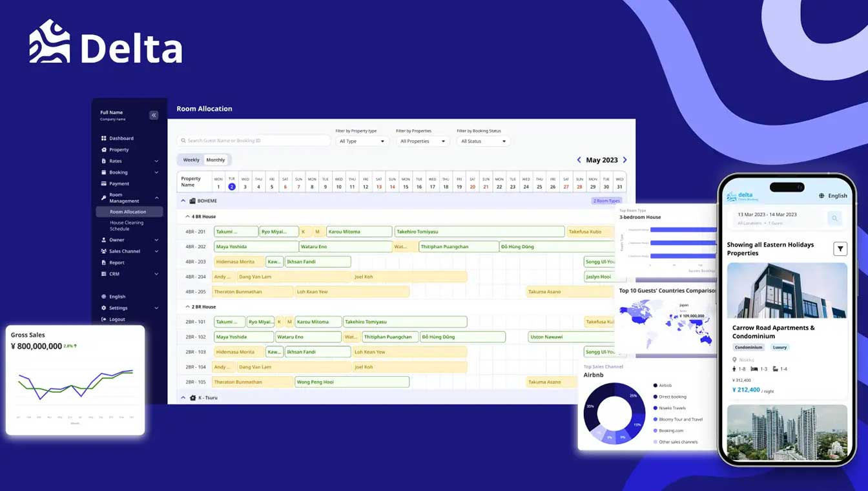Click the Booking calendar icon
868x491 pixels.
tap(103, 172)
